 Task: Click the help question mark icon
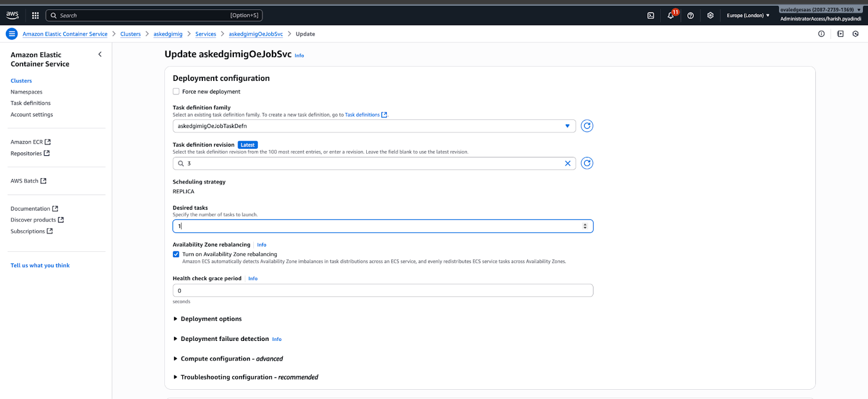tap(690, 16)
